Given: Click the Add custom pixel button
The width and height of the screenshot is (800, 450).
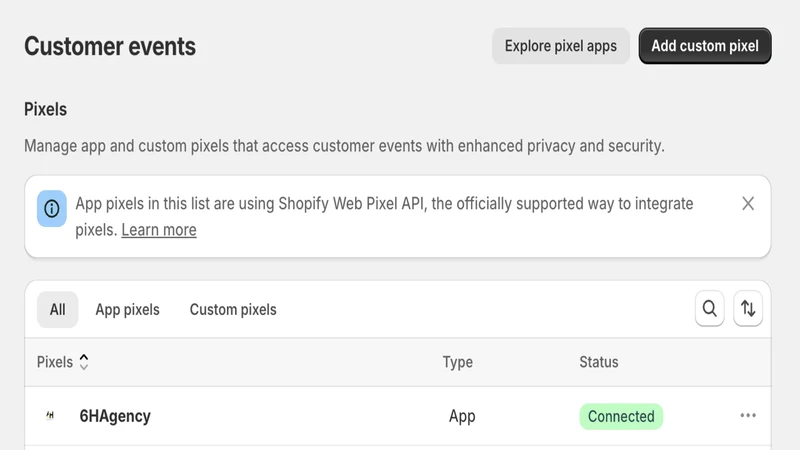Looking at the screenshot, I should [x=705, y=46].
